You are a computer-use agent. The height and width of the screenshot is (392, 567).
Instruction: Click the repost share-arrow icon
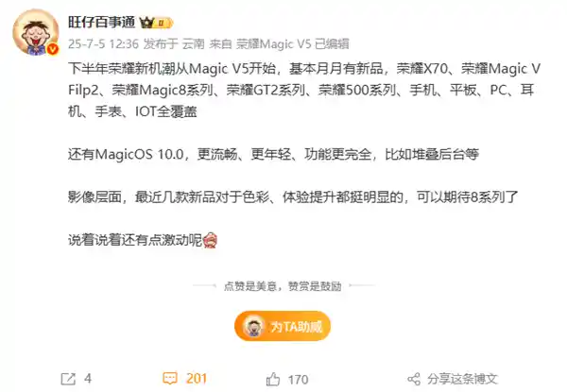(68, 379)
